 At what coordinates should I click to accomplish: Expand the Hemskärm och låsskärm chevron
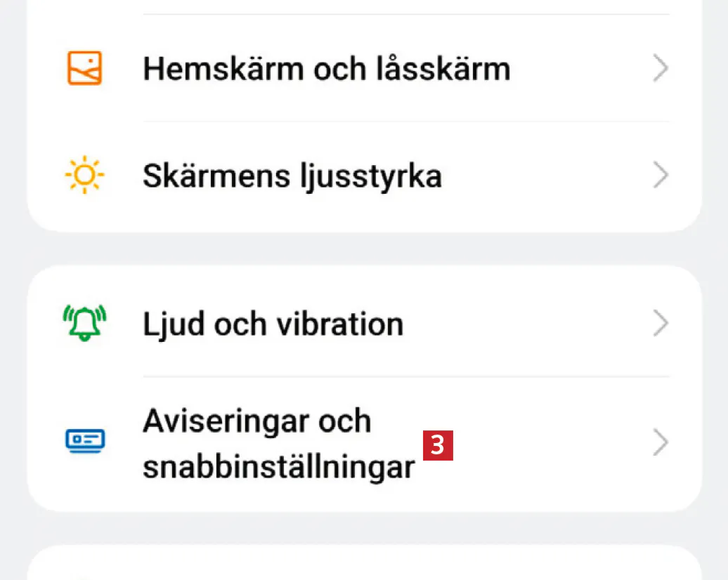660,69
